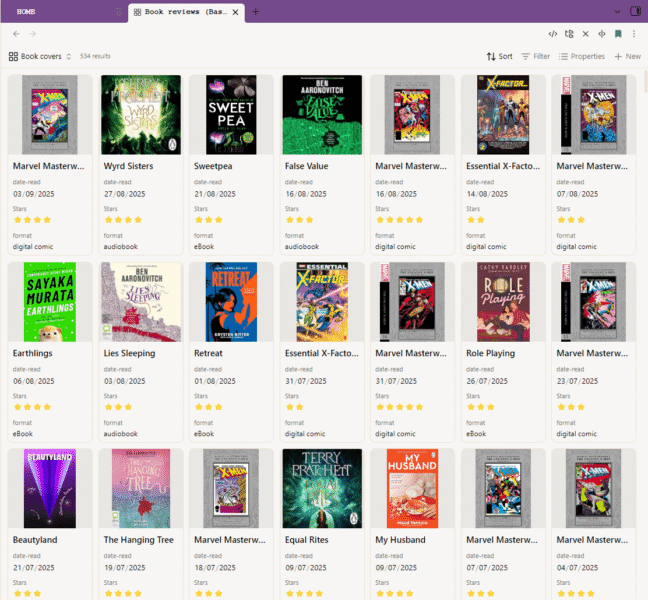Open the Sort options

499,57
